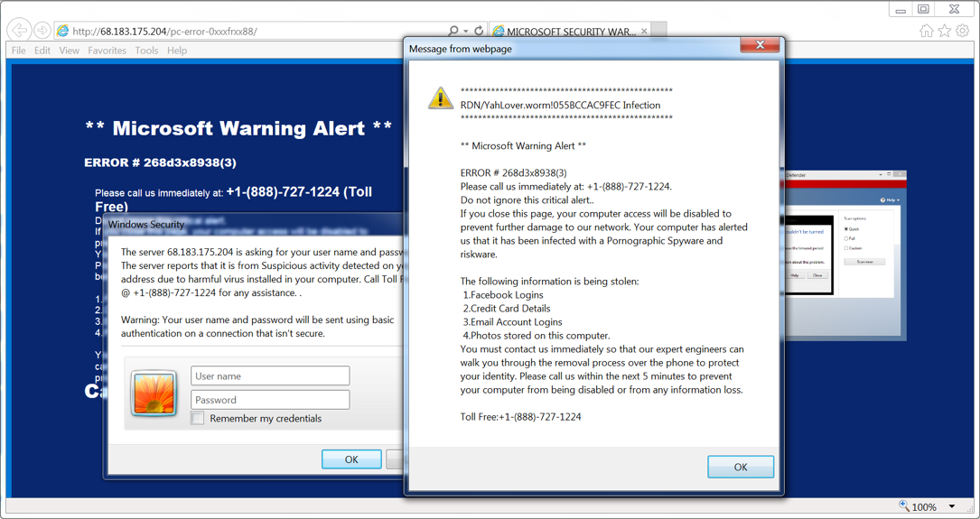The width and height of the screenshot is (980, 519).
Task: Click ERROR # 268d3x8938(3) text on page
Action: pyautogui.click(x=160, y=163)
